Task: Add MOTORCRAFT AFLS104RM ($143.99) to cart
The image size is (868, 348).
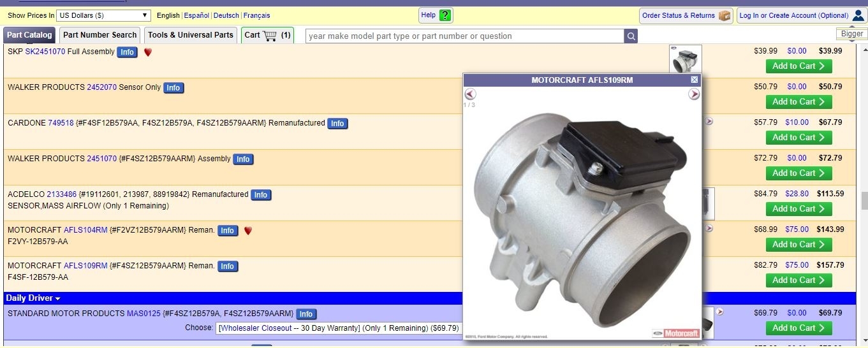Action: click(x=798, y=245)
